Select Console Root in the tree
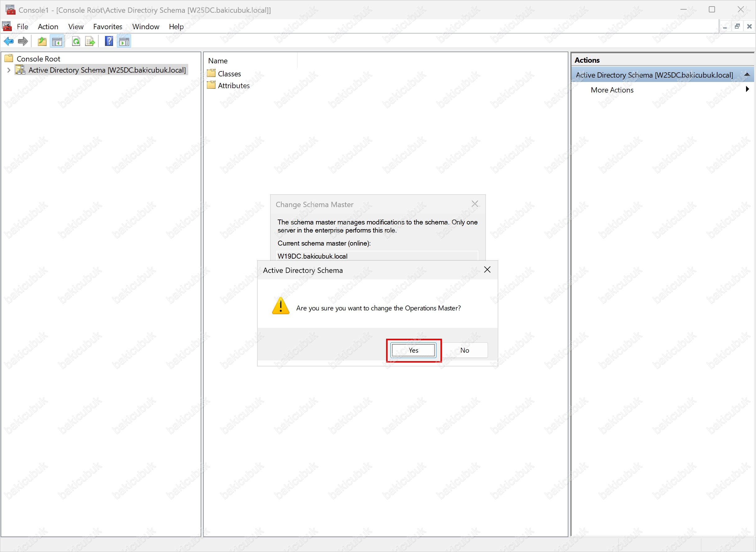756x552 pixels. (x=38, y=59)
